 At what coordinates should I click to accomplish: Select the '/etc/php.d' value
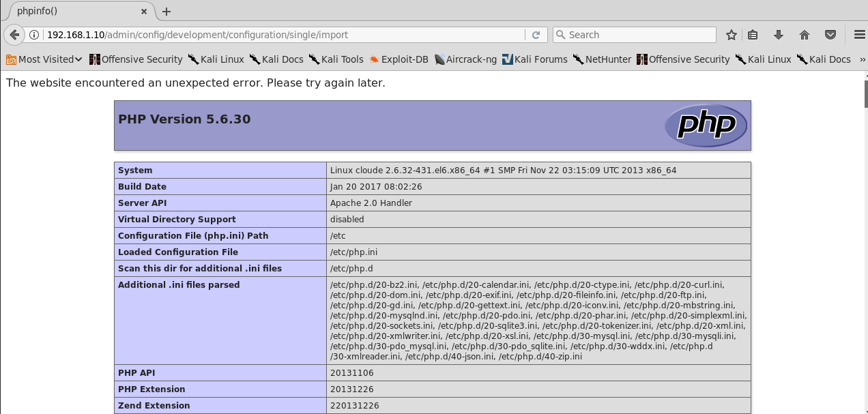pyautogui.click(x=351, y=269)
